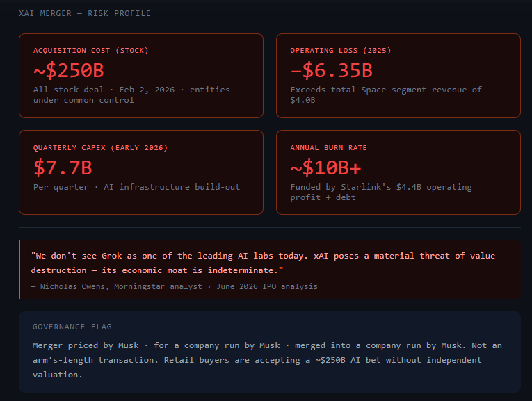The image size is (532, 401).
Task: Click the ~$10B+ burn rate value
Action: click(325, 167)
